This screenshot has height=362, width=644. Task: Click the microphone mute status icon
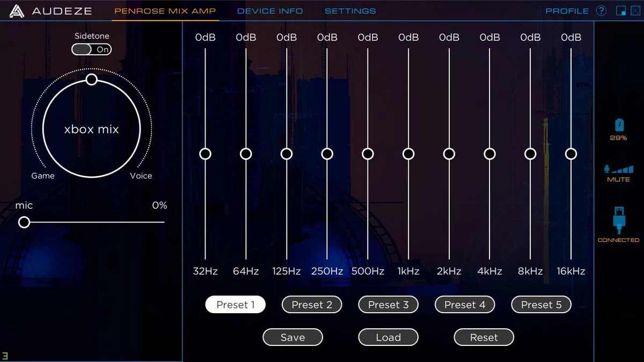point(619,169)
